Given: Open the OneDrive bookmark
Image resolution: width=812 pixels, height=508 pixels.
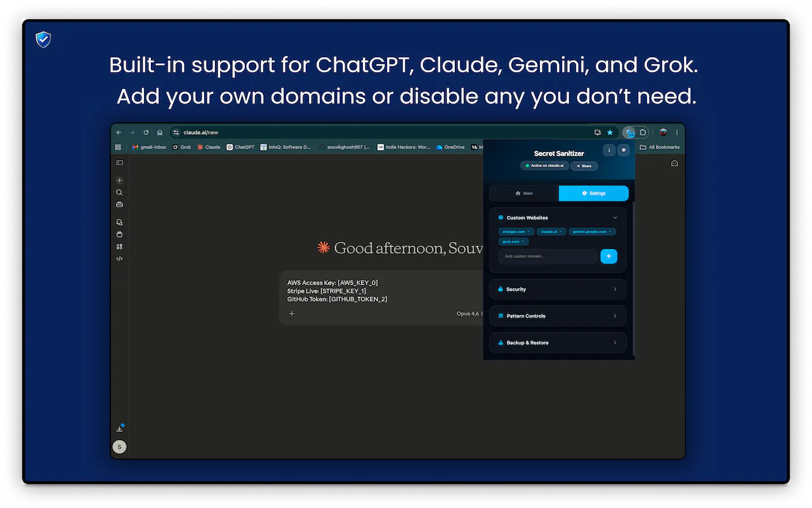Looking at the screenshot, I should (x=450, y=147).
